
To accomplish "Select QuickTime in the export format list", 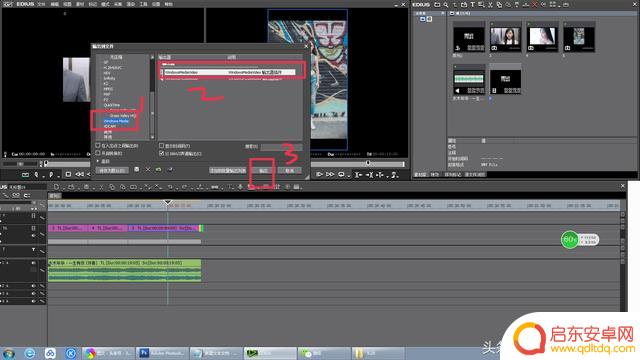I will pyautogui.click(x=112, y=105).
